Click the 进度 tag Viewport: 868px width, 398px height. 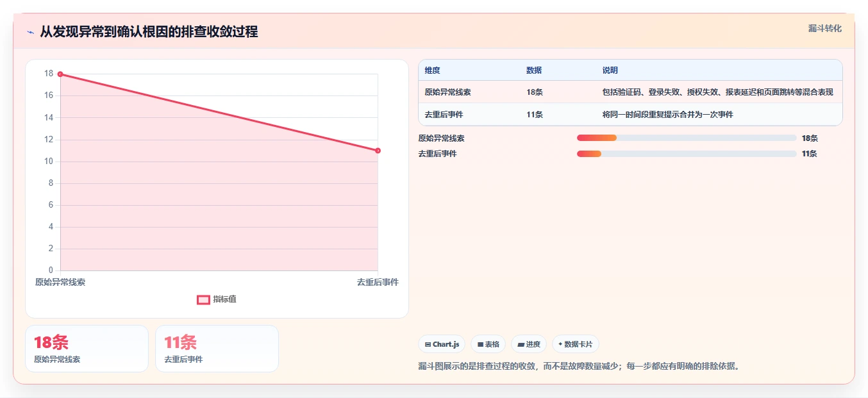coord(529,344)
